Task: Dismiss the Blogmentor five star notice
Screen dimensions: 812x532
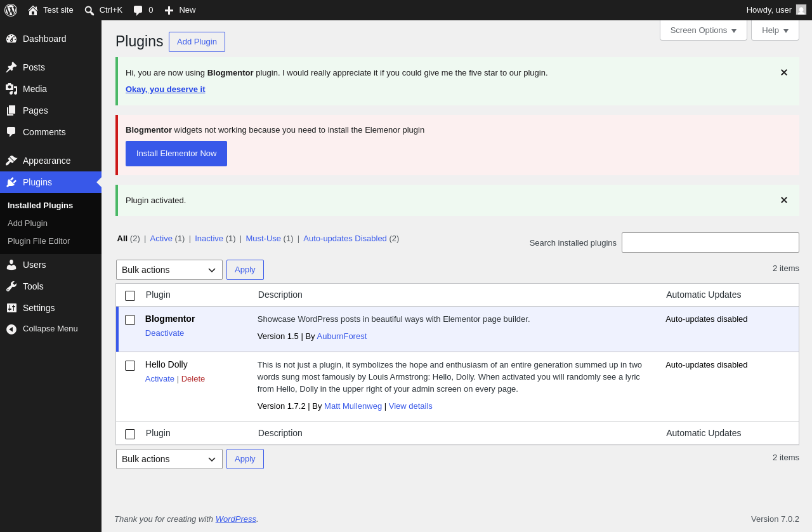Action: (x=783, y=73)
